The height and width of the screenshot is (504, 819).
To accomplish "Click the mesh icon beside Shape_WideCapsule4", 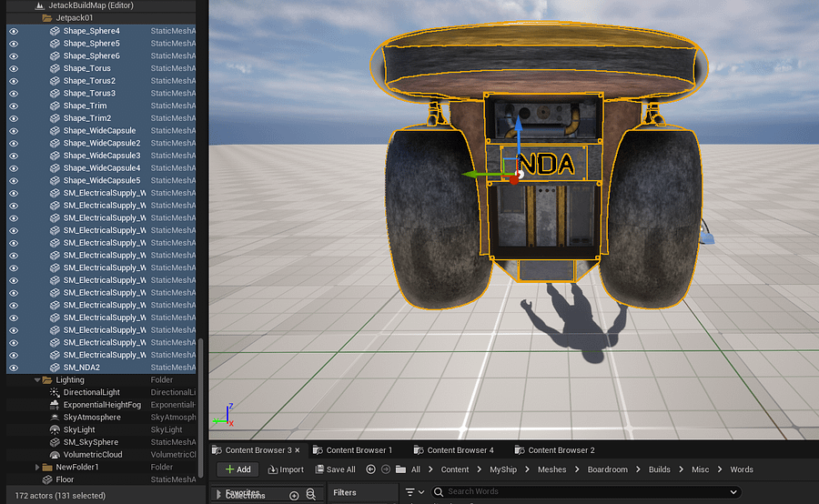I will (55, 168).
